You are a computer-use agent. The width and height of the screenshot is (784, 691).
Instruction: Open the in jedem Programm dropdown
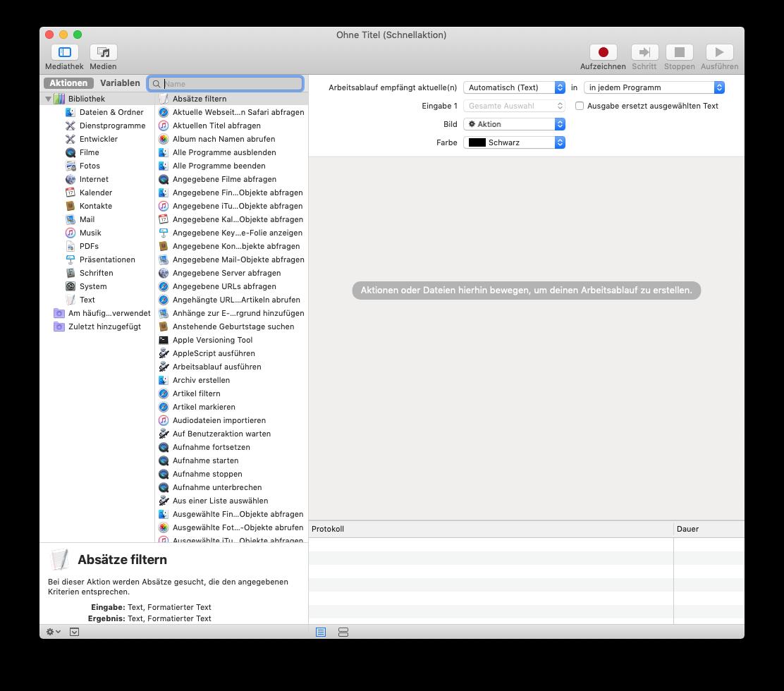coord(654,87)
